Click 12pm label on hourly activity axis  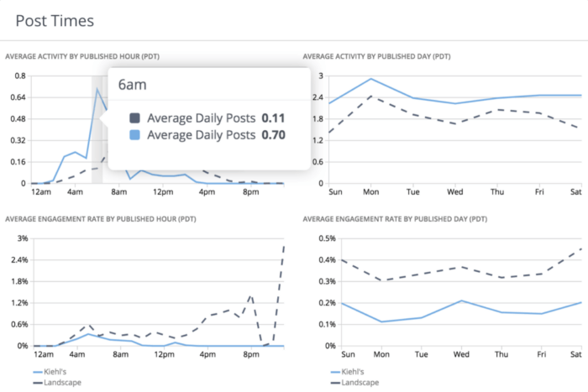[163, 192]
